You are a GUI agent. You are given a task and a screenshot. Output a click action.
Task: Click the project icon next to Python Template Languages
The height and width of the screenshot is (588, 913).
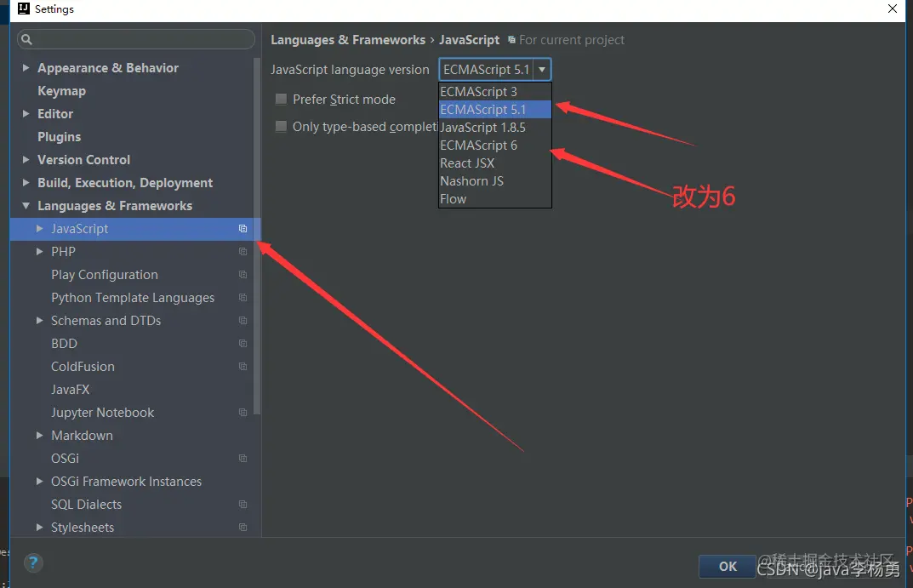click(243, 298)
